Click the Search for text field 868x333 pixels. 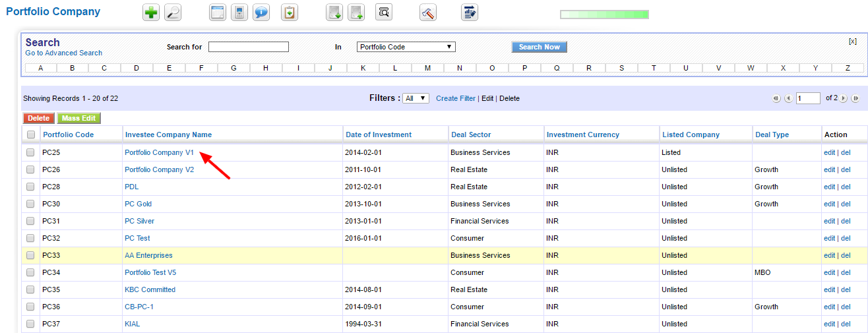(249, 47)
